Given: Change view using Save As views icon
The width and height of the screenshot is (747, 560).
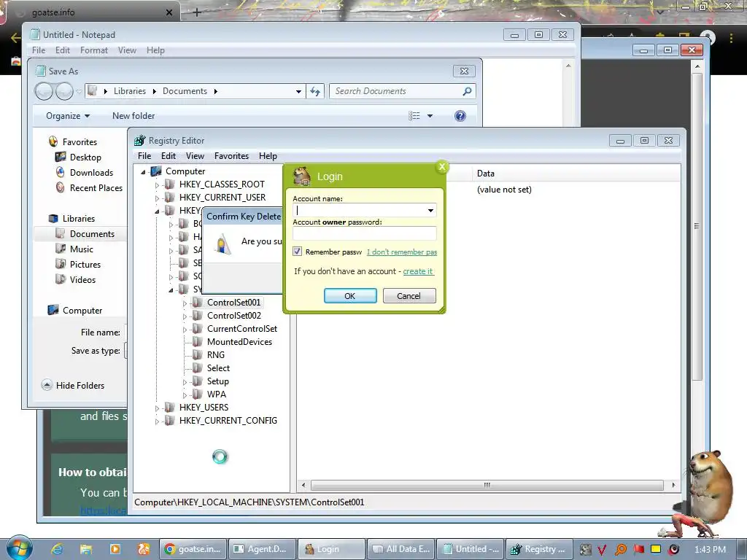Looking at the screenshot, I should (x=414, y=116).
